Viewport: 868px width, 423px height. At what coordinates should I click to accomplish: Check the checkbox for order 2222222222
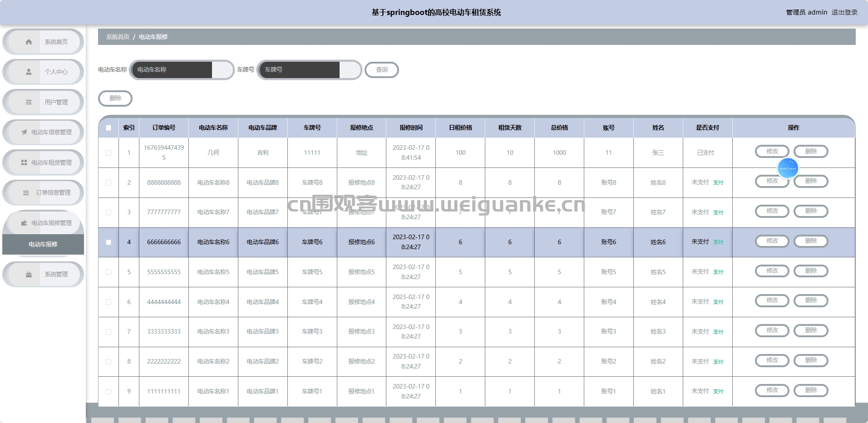click(x=108, y=361)
